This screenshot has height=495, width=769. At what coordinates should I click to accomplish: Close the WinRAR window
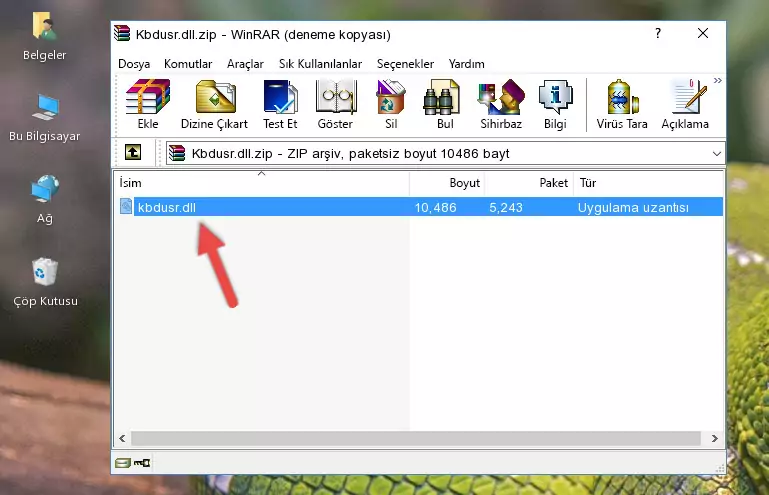click(703, 33)
